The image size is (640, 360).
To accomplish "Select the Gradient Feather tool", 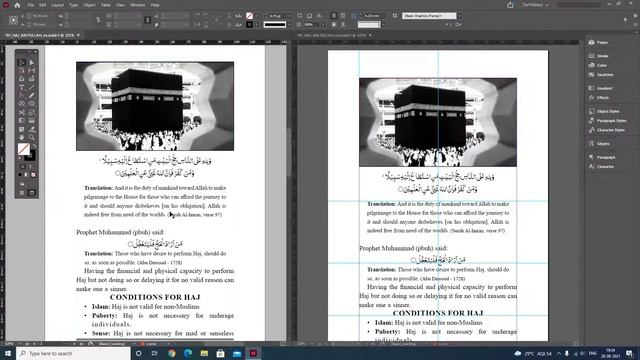I will click(x=31, y=121).
